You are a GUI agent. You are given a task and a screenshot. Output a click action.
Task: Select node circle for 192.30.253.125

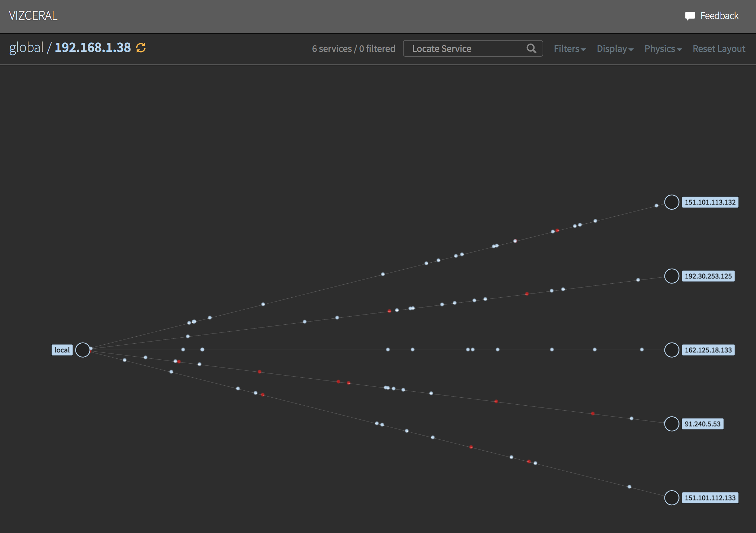tap(671, 276)
